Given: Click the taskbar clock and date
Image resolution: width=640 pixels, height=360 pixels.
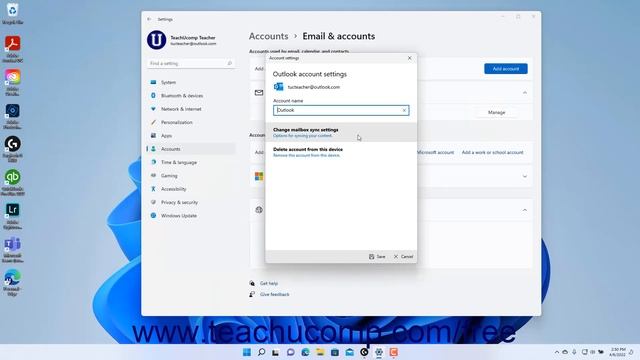Looking at the screenshot, I should click(x=617, y=352).
